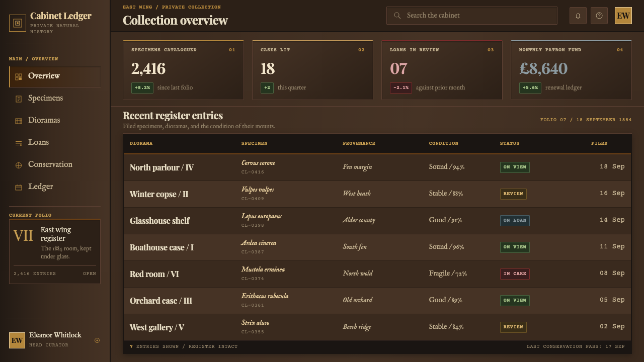Select the Specimens Catalogued stat card
644x362 pixels.
coord(183,70)
